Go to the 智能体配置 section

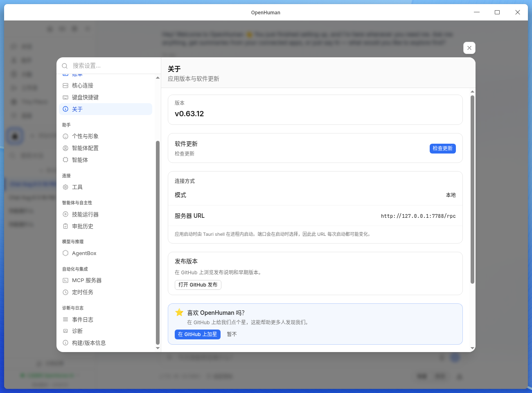click(106, 148)
